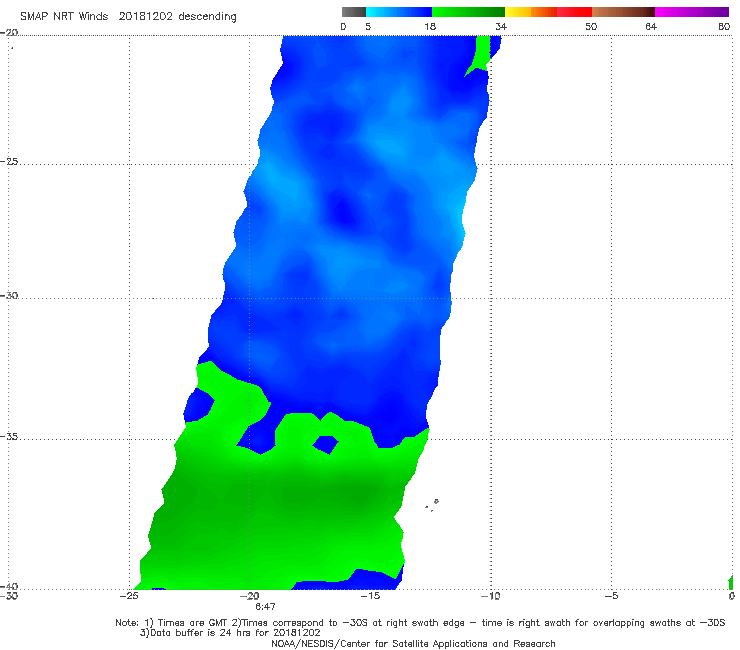Click the longitude label "-20" on bottom axis
Viewport: 740px width, 650px height.
[250, 596]
